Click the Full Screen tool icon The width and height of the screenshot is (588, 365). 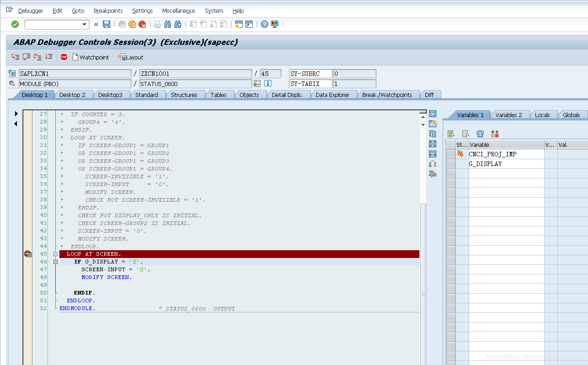[x=433, y=144]
